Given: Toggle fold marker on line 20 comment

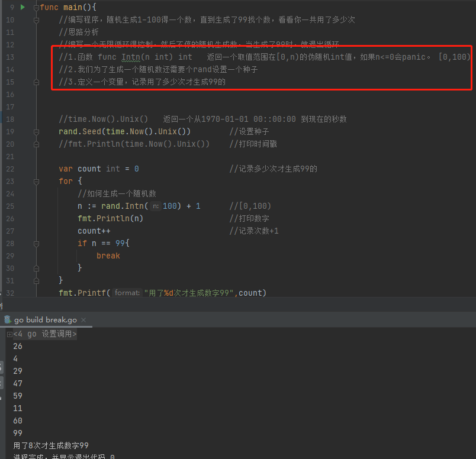Looking at the screenshot, I should [36, 144].
